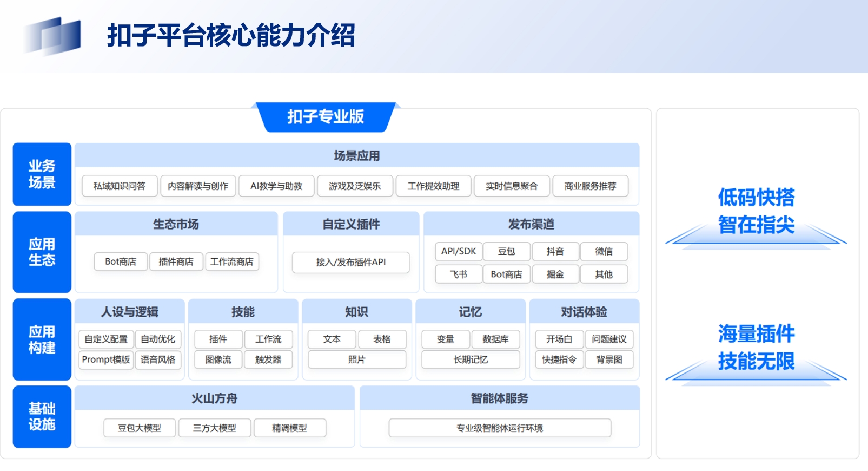Select the 飞书 channel box
This screenshot has height=471, width=868.
(459, 274)
